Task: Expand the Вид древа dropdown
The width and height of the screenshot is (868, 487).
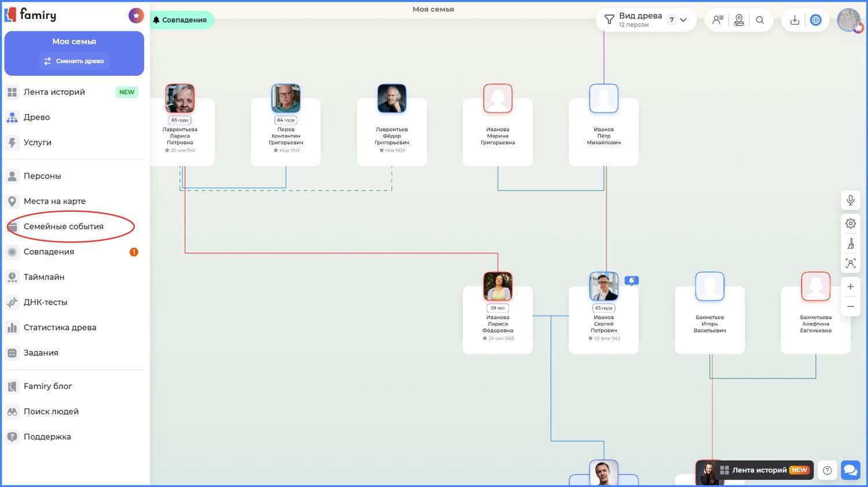Action: pos(683,20)
